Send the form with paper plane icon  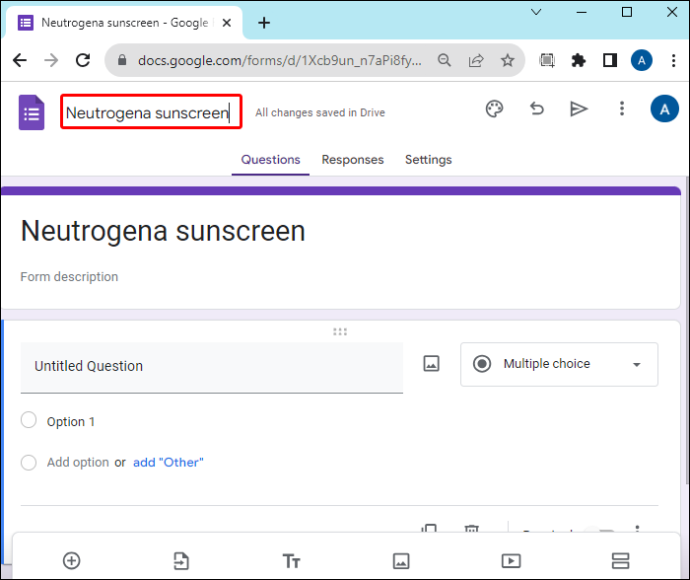[578, 109]
